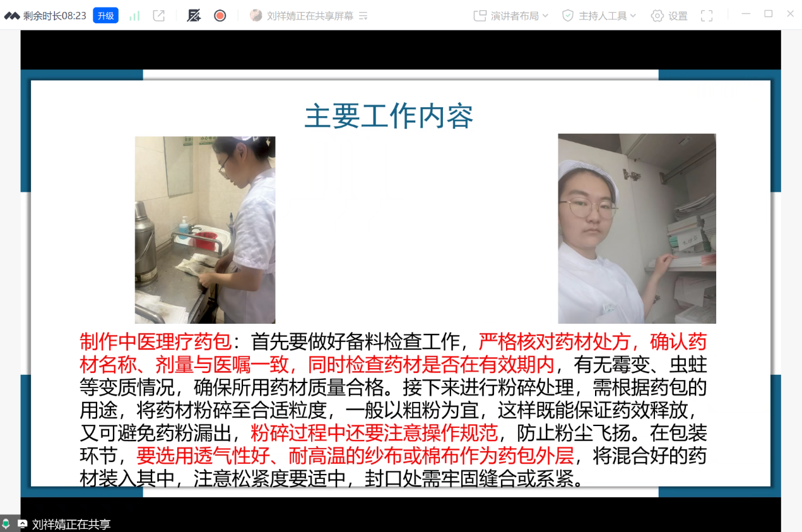Toggle the green microphone icon at bottom left
Image resolution: width=802 pixels, height=532 pixels.
pyautogui.click(x=6, y=524)
